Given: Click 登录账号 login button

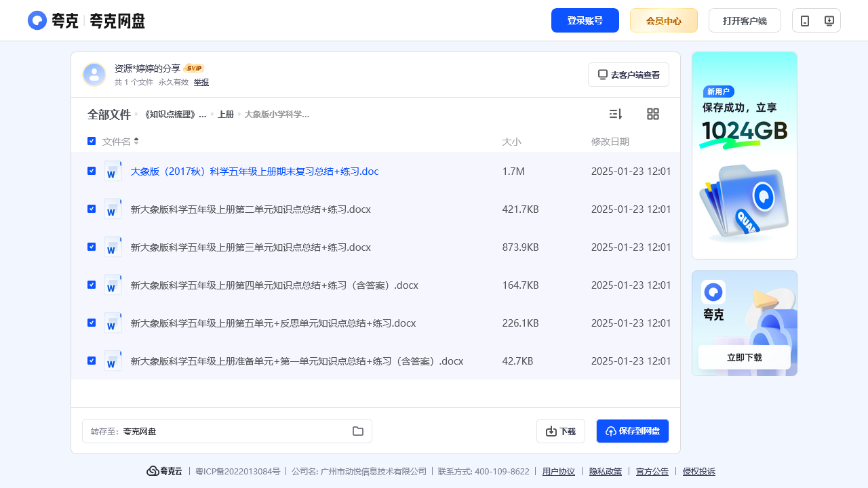Looking at the screenshot, I should click(x=585, y=20).
